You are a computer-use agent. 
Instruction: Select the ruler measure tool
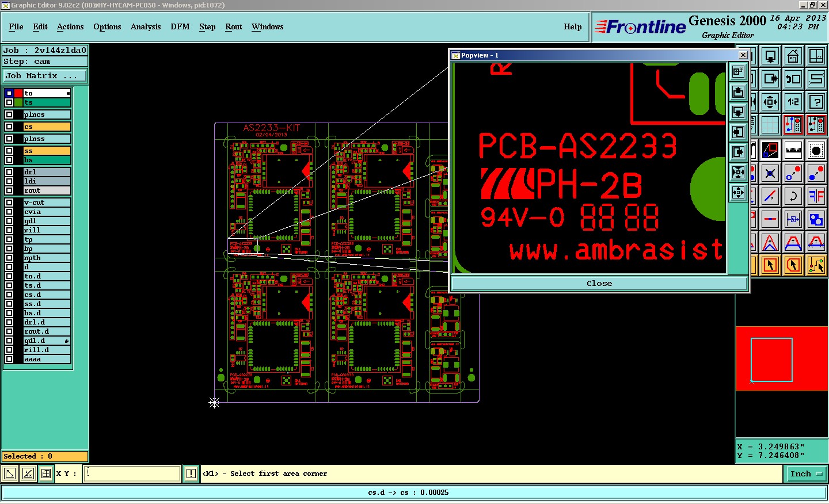pyautogui.click(x=793, y=150)
